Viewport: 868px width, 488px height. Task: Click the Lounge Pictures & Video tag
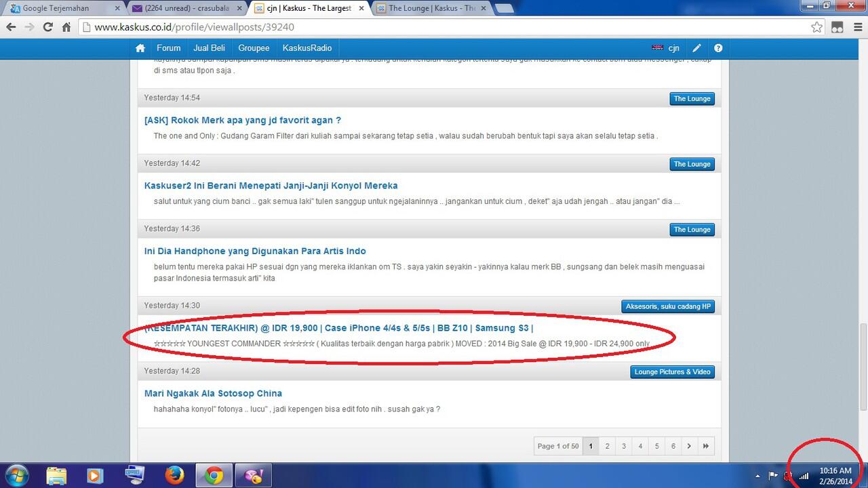[672, 372]
